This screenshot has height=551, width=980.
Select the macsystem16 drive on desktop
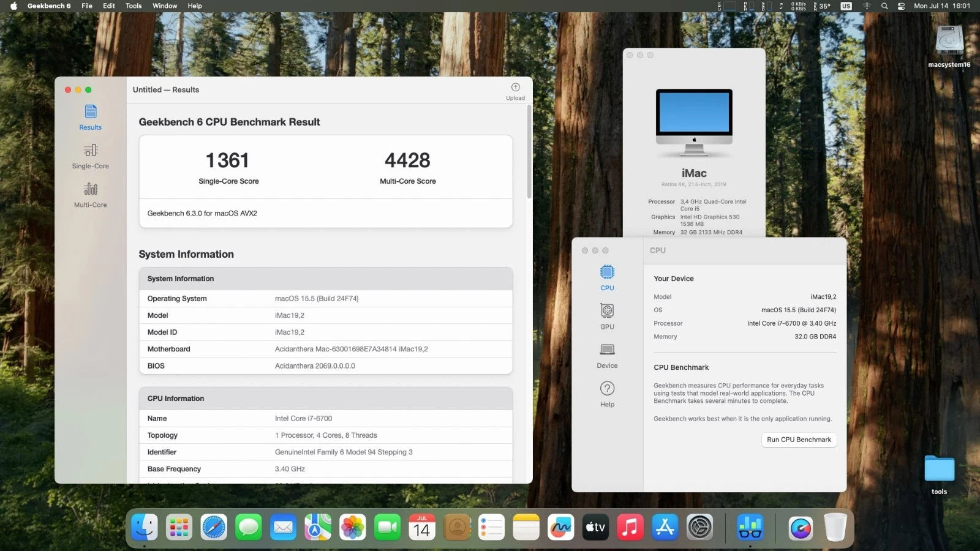click(x=949, y=46)
